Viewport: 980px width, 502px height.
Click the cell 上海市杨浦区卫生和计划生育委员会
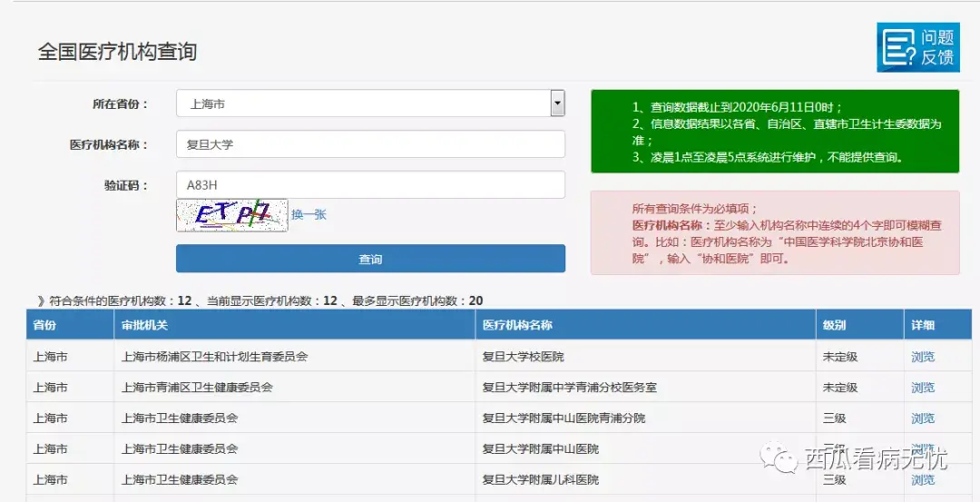click(x=295, y=357)
